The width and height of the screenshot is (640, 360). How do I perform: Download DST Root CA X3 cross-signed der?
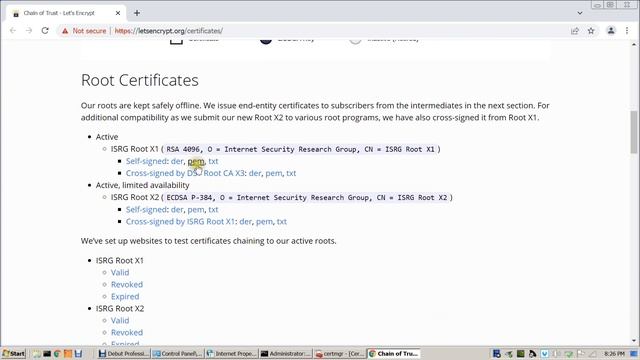pos(255,173)
